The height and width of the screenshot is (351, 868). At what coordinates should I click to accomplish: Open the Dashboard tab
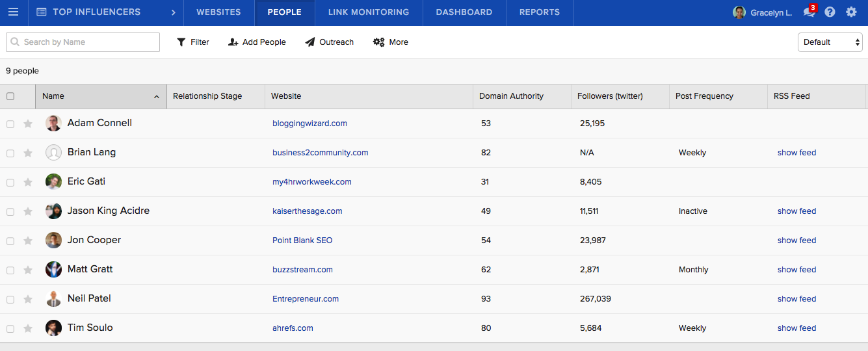[464, 12]
